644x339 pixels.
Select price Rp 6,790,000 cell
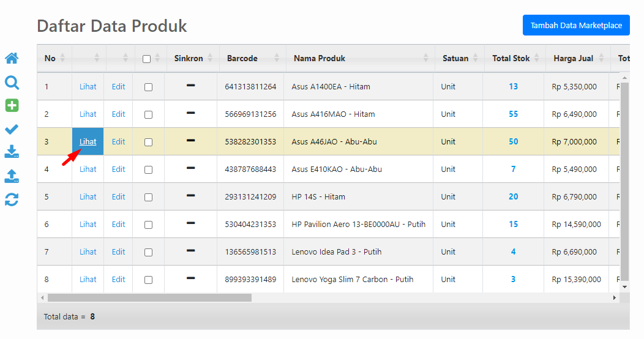click(x=574, y=196)
